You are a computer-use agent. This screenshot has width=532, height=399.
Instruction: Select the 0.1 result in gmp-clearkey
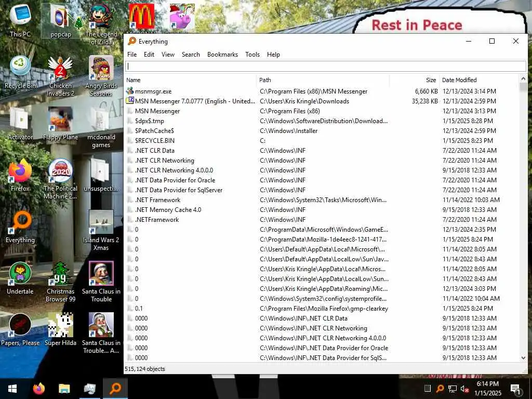[x=322, y=309]
